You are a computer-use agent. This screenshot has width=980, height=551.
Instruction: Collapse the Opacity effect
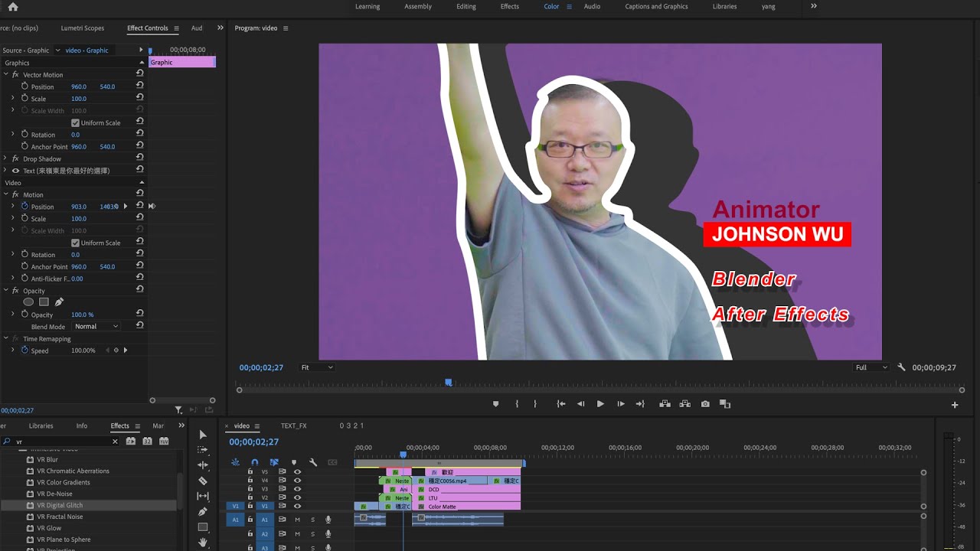pos(5,290)
